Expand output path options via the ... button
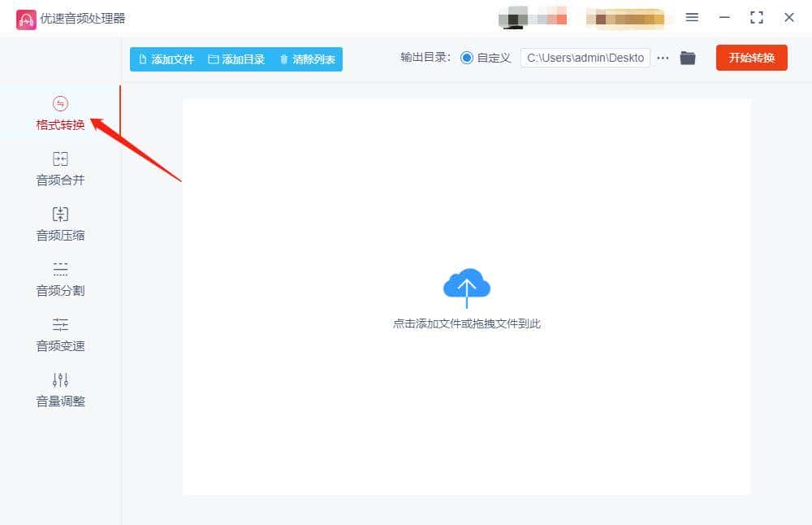The image size is (812, 525). [663, 58]
